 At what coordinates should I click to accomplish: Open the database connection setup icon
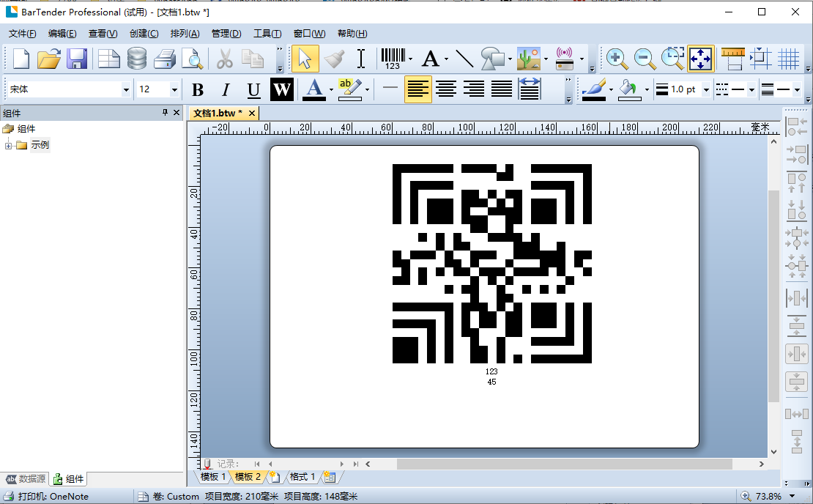[x=137, y=58]
